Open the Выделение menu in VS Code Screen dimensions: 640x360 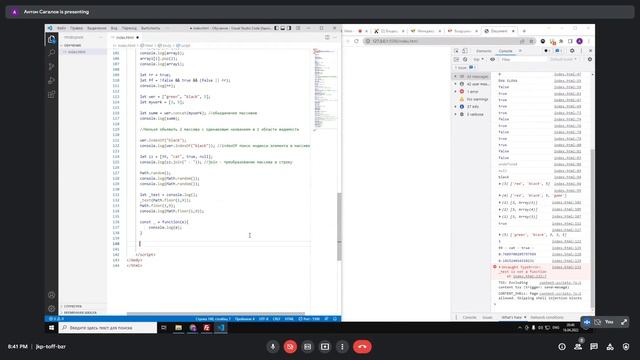[x=97, y=28]
